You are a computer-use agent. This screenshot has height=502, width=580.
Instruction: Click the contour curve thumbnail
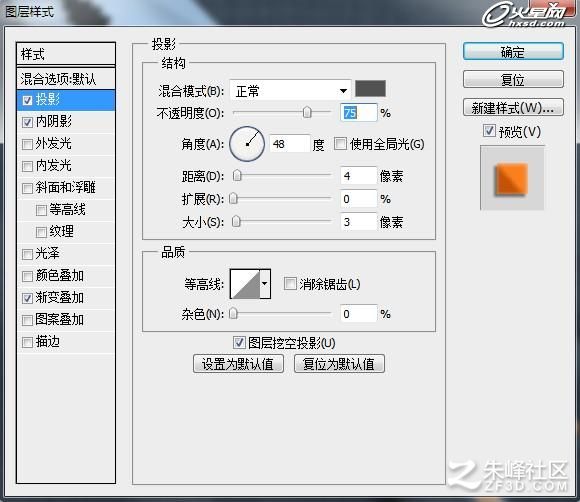coord(245,284)
